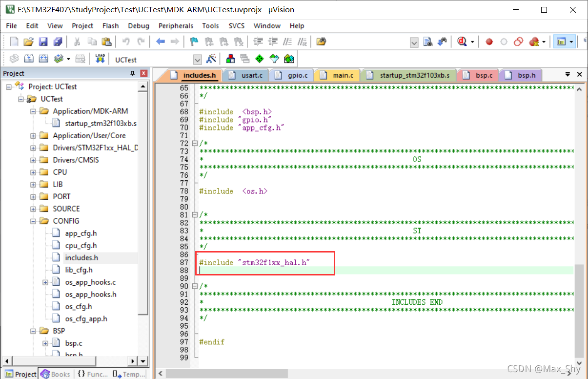Expand the CPU folder

click(33, 172)
